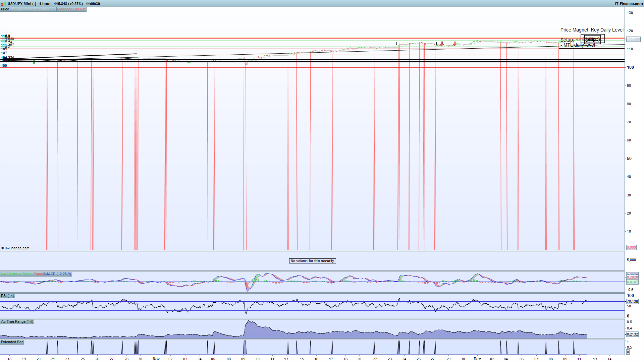Click the USD/JPY Mini instrument title
This screenshot has height=362, width=644.
tap(22, 4)
